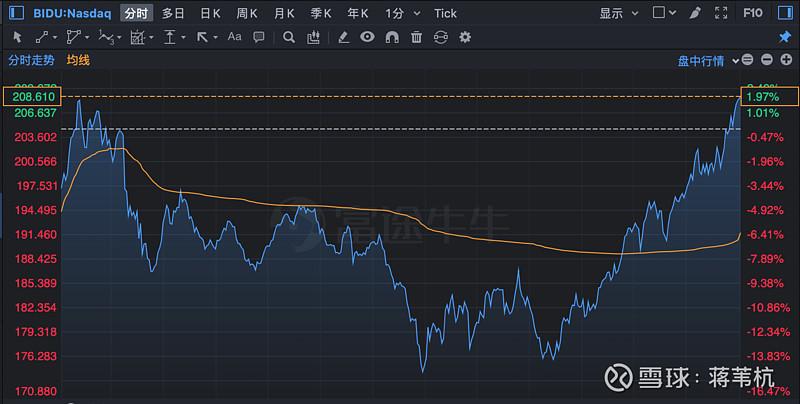The image size is (800, 404).
Task: Click the magnifier search icon
Action: [x=288, y=37]
